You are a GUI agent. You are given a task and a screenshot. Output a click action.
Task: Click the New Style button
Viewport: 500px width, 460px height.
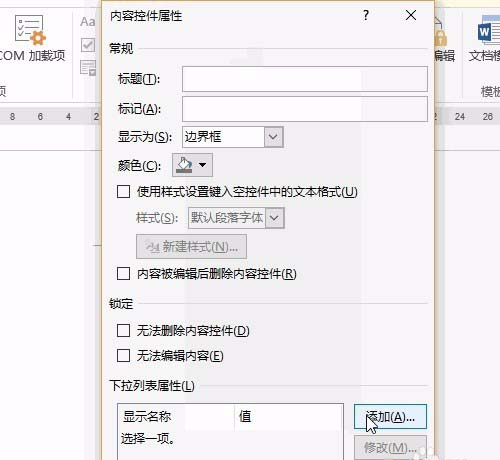click(x=191, y=247)
